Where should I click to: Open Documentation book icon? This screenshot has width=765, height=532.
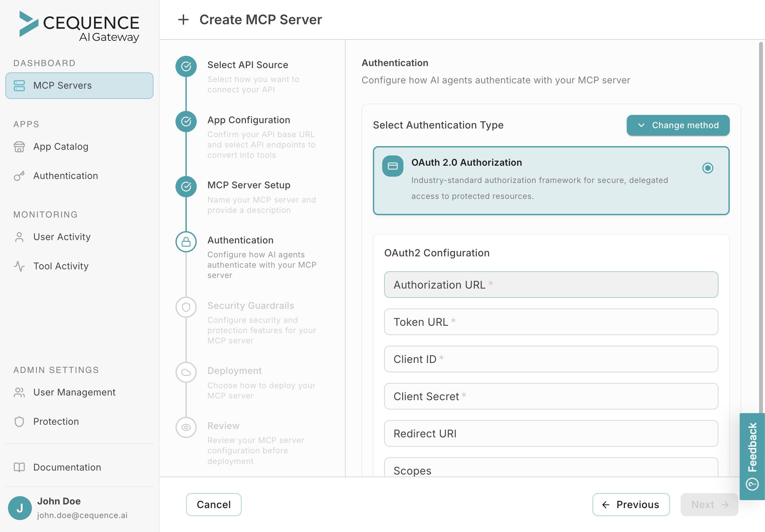[x=19, y=467]
